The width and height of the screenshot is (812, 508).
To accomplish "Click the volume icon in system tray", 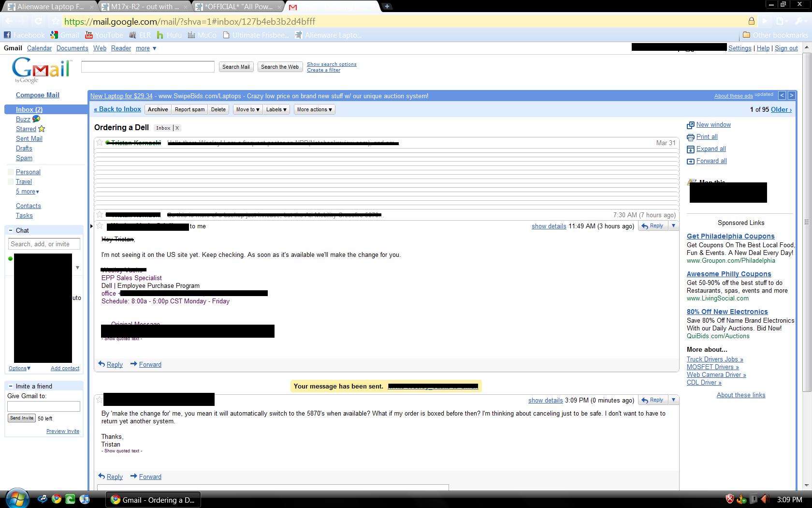I will coord(765,499).
